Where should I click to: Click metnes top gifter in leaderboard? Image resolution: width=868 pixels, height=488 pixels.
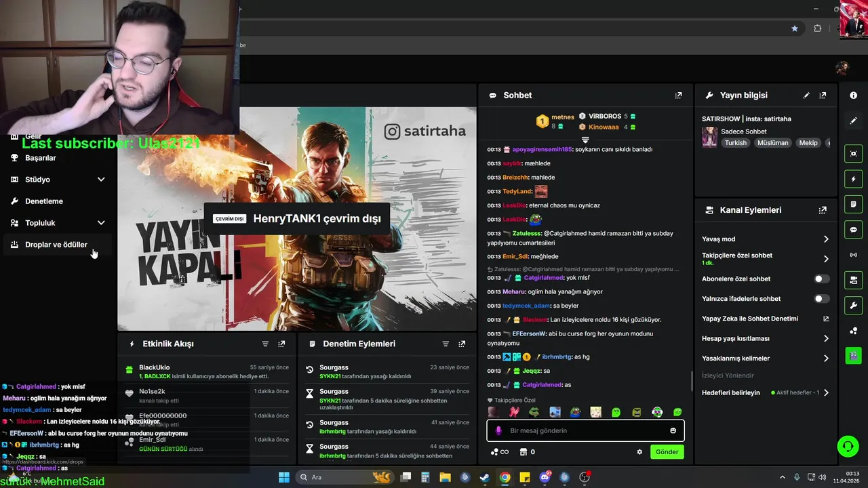(555, 121)
